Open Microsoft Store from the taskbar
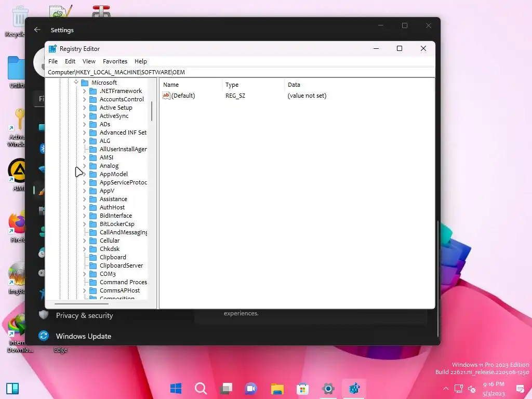The width and height of the screenshot is (532, 399). [x=302, y=389]
